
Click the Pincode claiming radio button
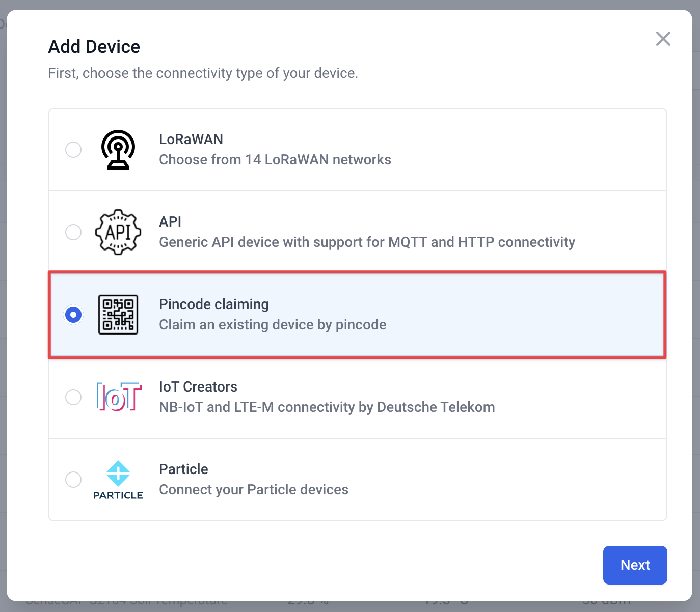[x=73, y=315]
